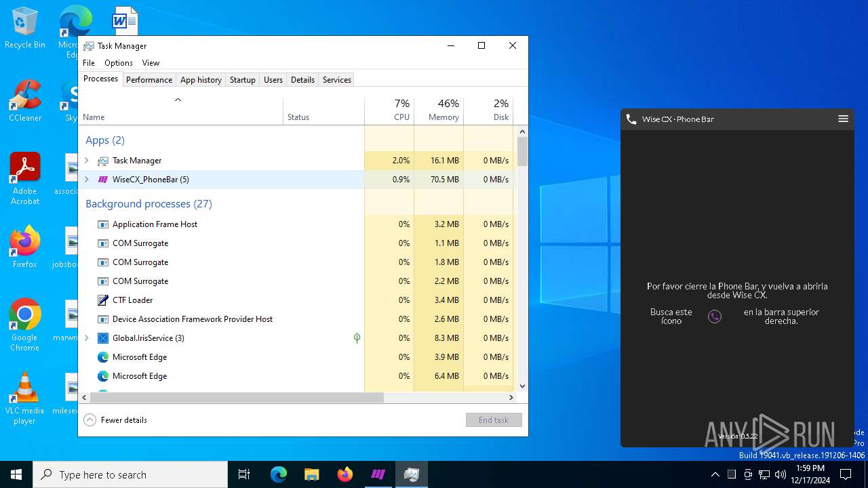
Task: Open the Windows Start menu
Action: [16, 474]
